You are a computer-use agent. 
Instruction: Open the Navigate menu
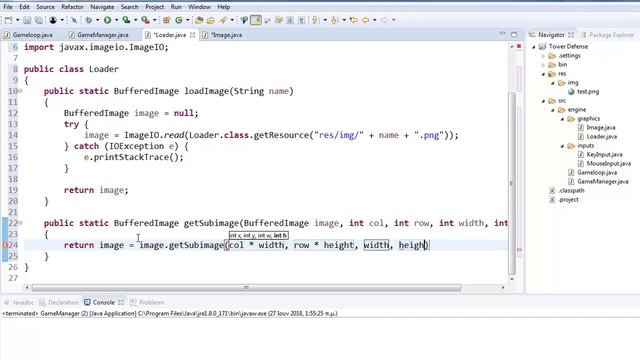(102, 7)
